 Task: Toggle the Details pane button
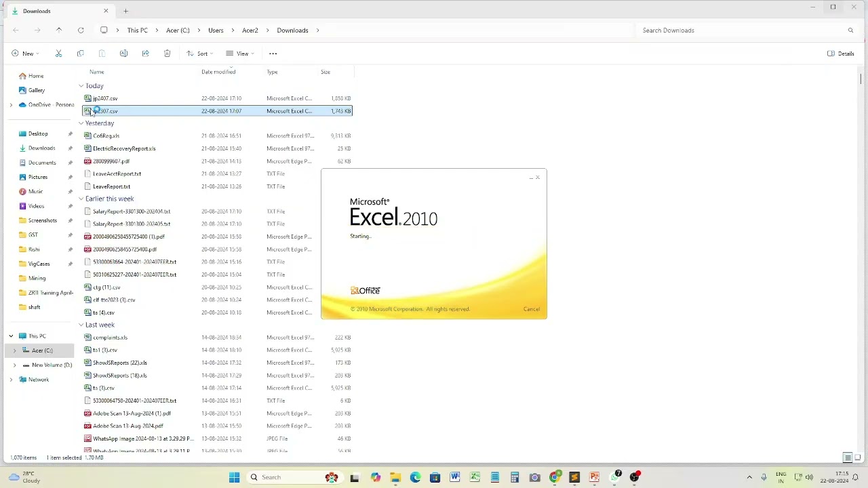[x=841, y=54]
